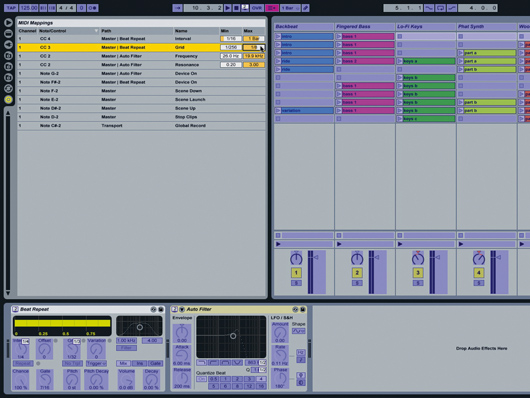Open Min chooser showing 1/16 for Interval
The width and height of the screenshot is (530, 398).
[x=231, y=39]
